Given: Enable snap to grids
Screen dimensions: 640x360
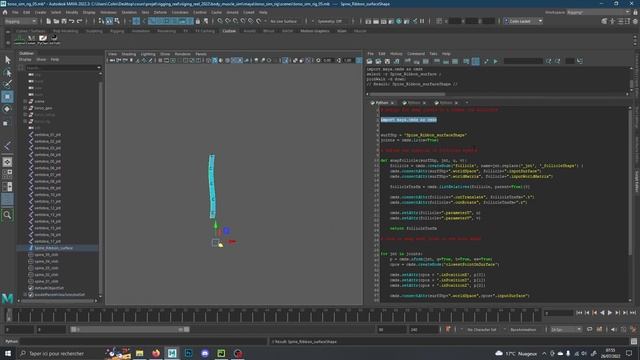Looking at the screenshot, I should click(x=220, y=21).
